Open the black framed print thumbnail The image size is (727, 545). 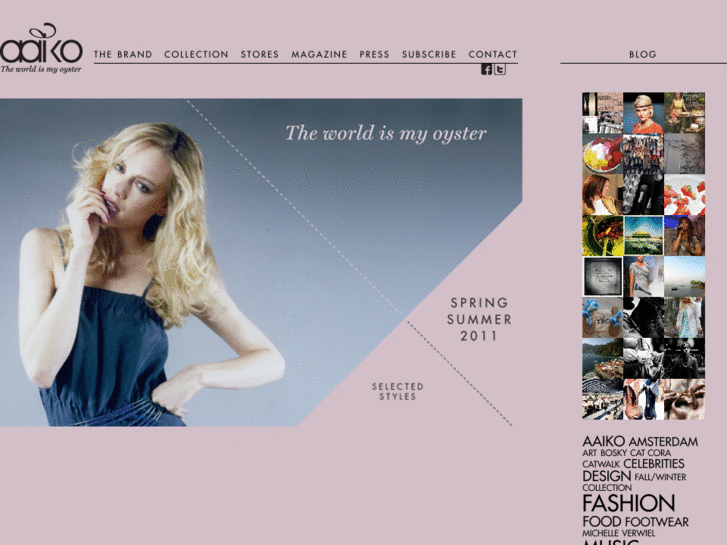pyautogui.click(x=602, y=276)
